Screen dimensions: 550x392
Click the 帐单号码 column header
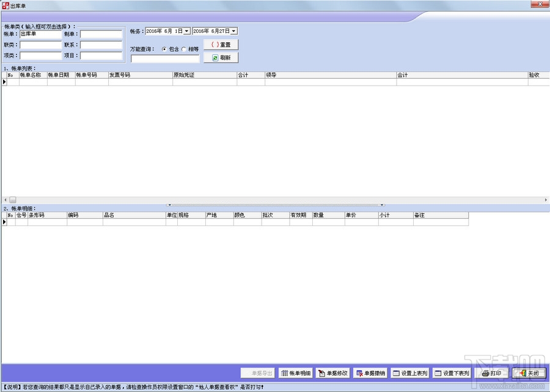click(x=92, y=75)
